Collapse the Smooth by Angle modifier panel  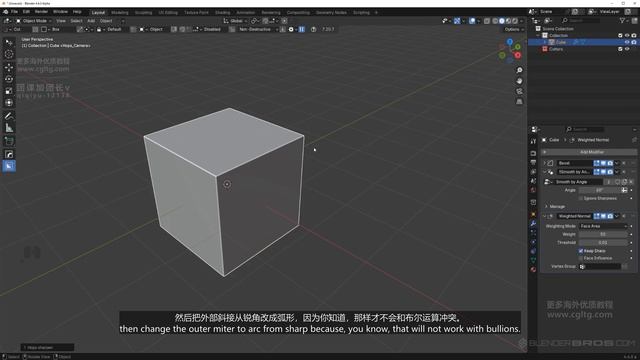[x=544, y=172]
